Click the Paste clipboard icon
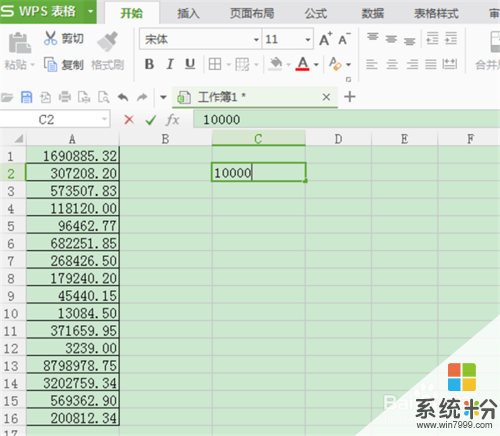 19,43
